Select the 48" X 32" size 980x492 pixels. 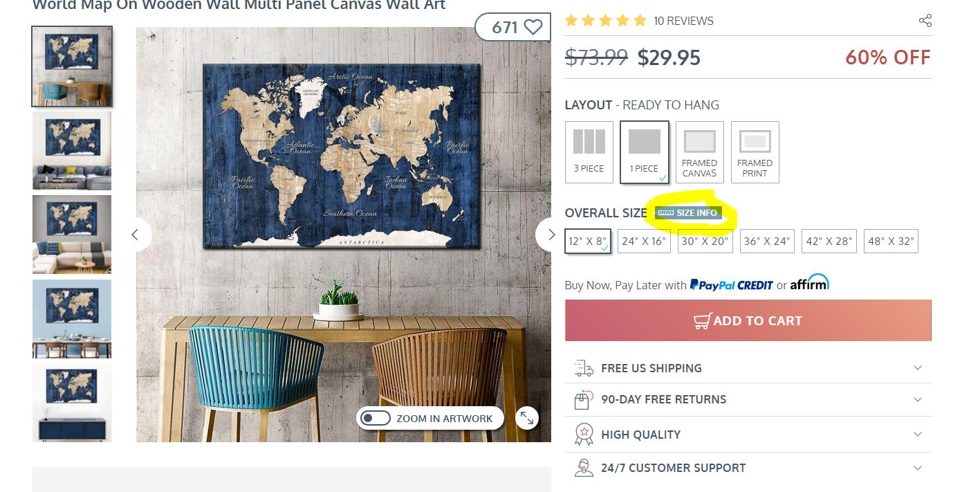point(891,242)
